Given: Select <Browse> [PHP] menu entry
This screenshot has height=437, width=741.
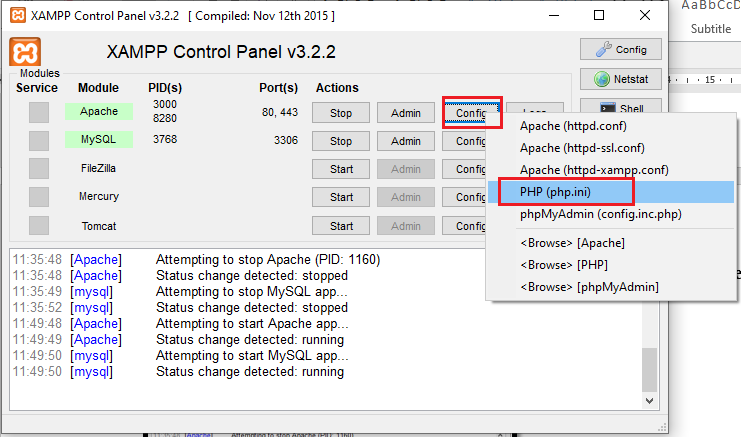Looking at the screenshot, I should [611, 265].
